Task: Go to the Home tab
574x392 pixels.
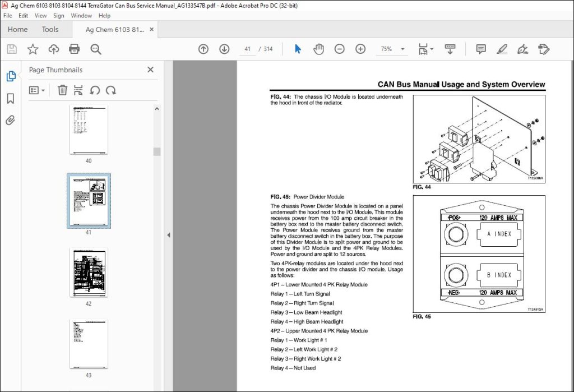Action: pyautogui.click(x=17, y=30)
